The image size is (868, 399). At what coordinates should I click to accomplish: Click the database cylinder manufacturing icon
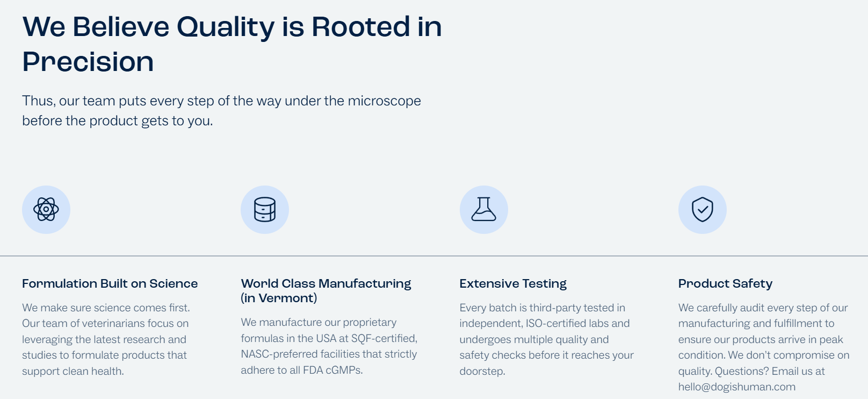click(265, 210)
